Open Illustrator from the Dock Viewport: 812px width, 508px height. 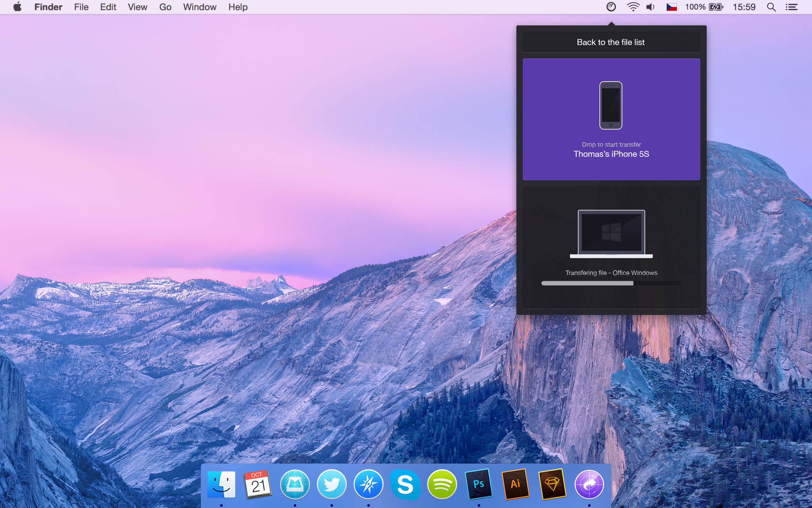515,485
